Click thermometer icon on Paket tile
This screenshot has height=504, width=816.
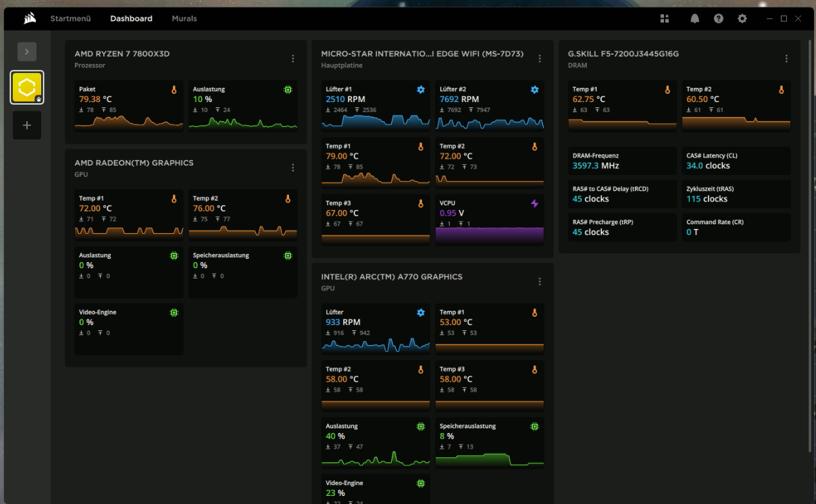tap(174, 89)
